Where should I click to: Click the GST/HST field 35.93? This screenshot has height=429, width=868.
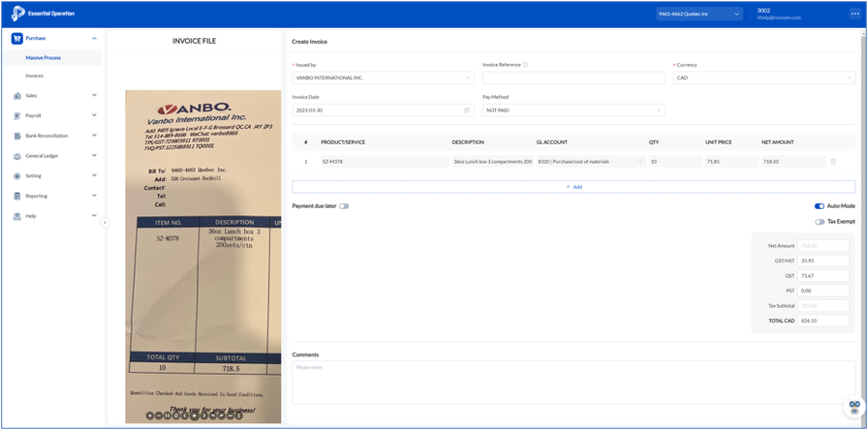tap(823, 260)
